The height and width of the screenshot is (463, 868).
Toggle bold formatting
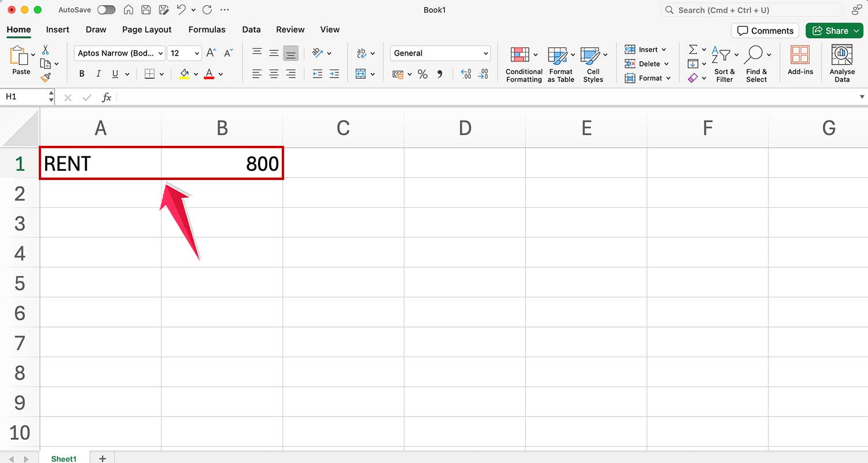[82, 74]
